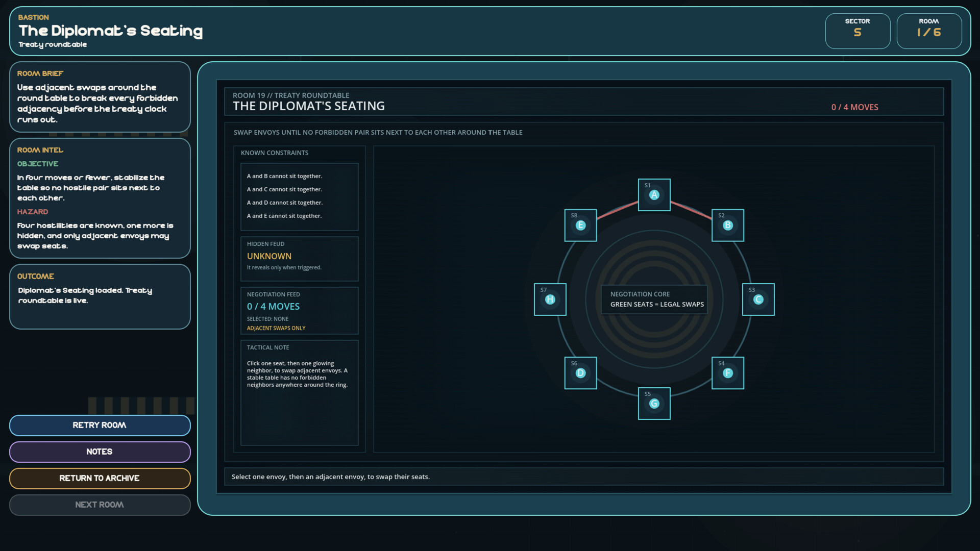
Task: Choose envoy D in seat S6
Action: pos(580,373)
